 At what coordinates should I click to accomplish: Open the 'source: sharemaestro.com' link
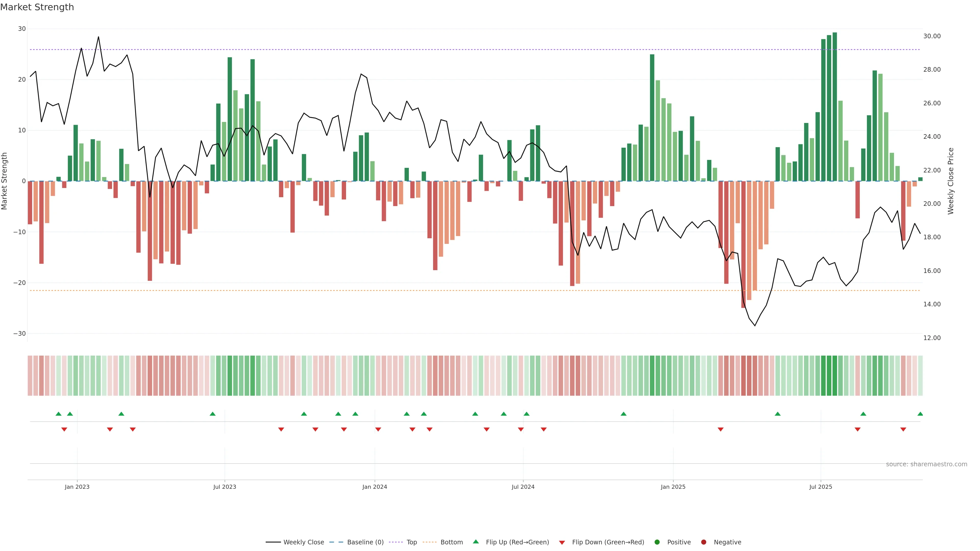tap(926, 464)
